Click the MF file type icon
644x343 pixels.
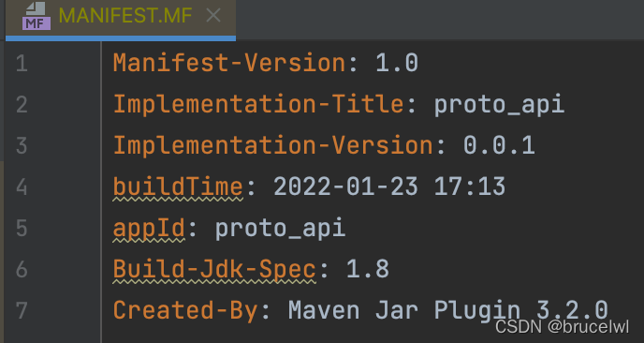click(37, 16)
